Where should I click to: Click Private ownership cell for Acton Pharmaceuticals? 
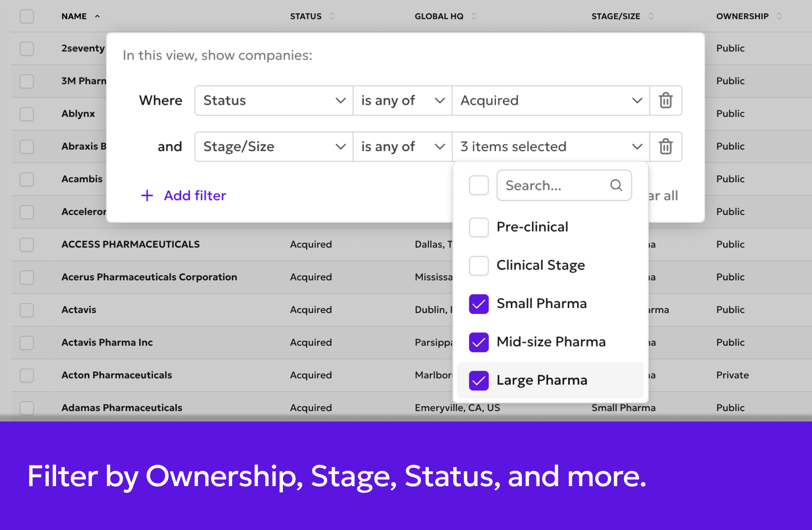tap(732, 375)
